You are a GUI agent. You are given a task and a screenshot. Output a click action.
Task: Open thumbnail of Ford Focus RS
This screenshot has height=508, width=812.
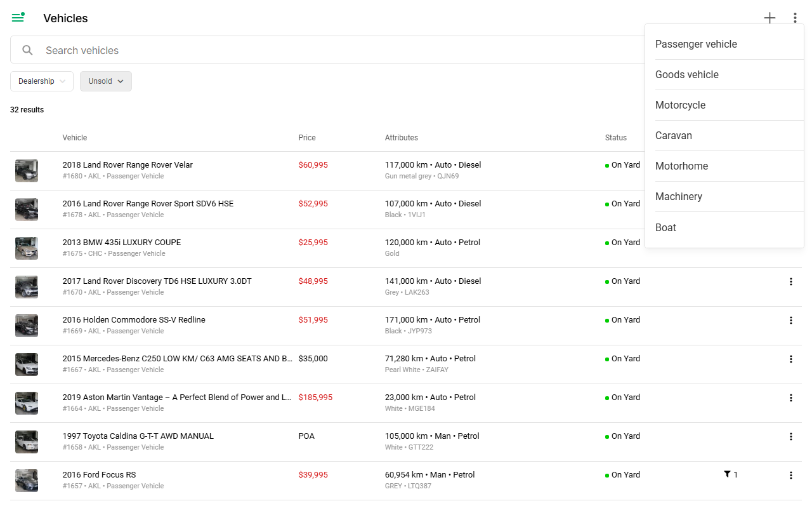point(27,481)
